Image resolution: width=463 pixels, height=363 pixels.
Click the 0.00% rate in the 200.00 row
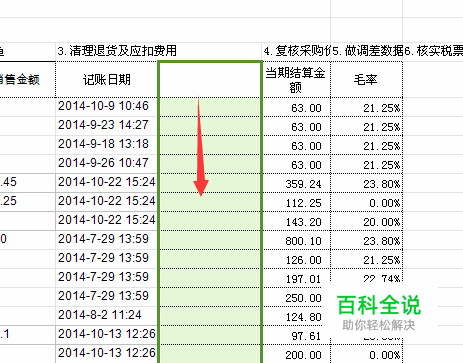coord(367,354)
